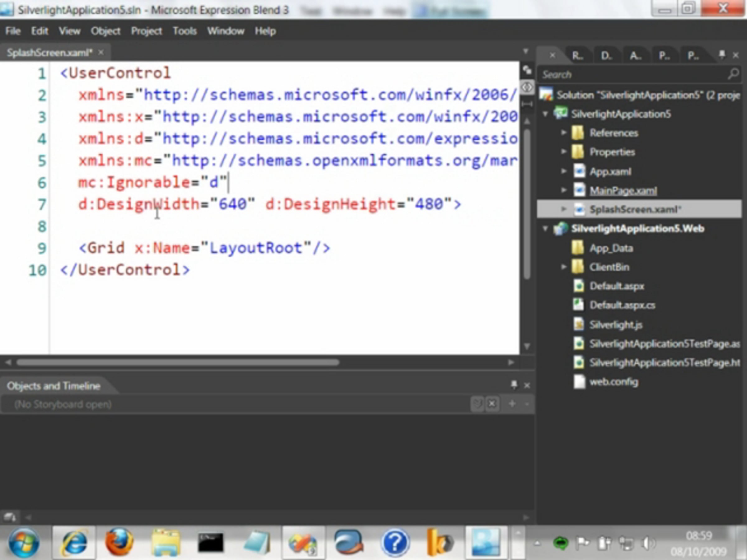Screen dimensions: 747x560
Task: Select the web.config file icon
Action: tap(579, 382)
